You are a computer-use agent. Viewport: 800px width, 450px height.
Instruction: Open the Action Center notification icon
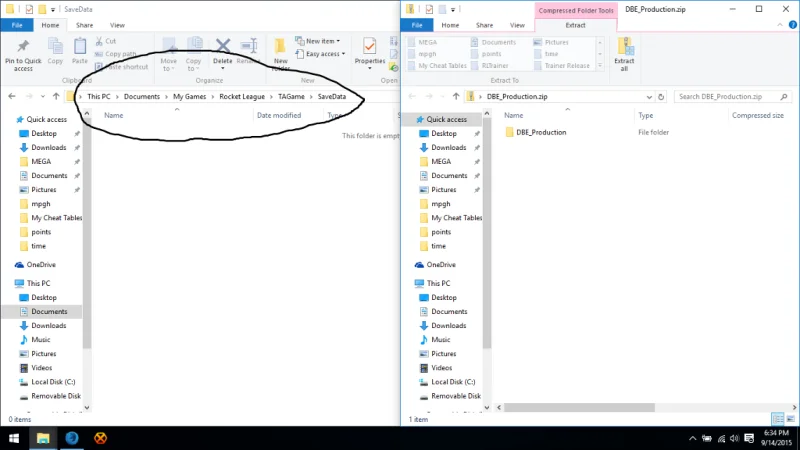point(749,438)
